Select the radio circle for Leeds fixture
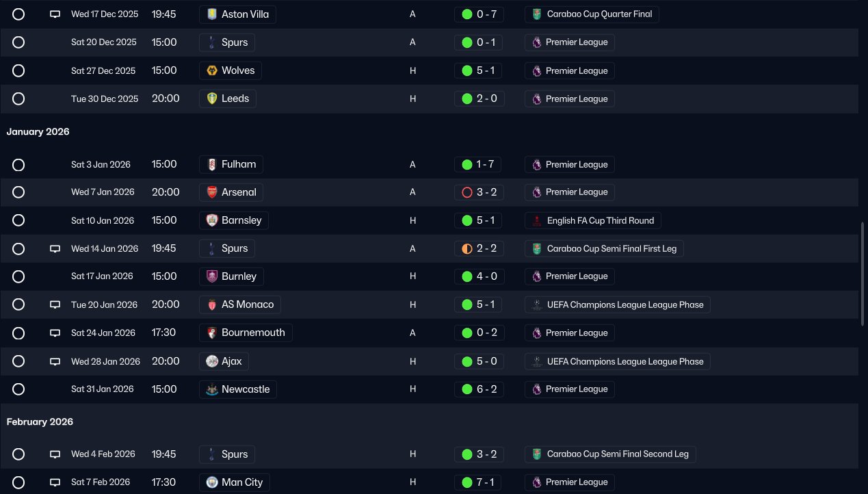Viewport: 868px width, 494px height. tap(18, 99)
